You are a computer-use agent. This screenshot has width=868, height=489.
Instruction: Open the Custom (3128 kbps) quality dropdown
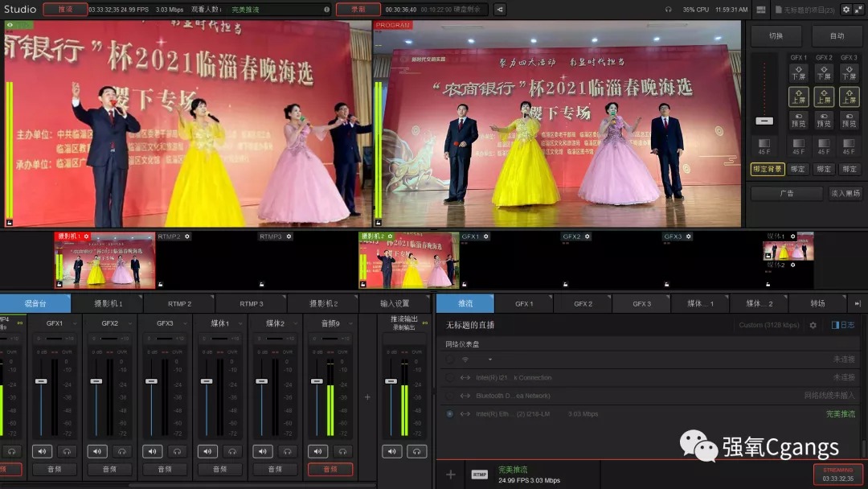pyautogui.click(x=769, y=325)
